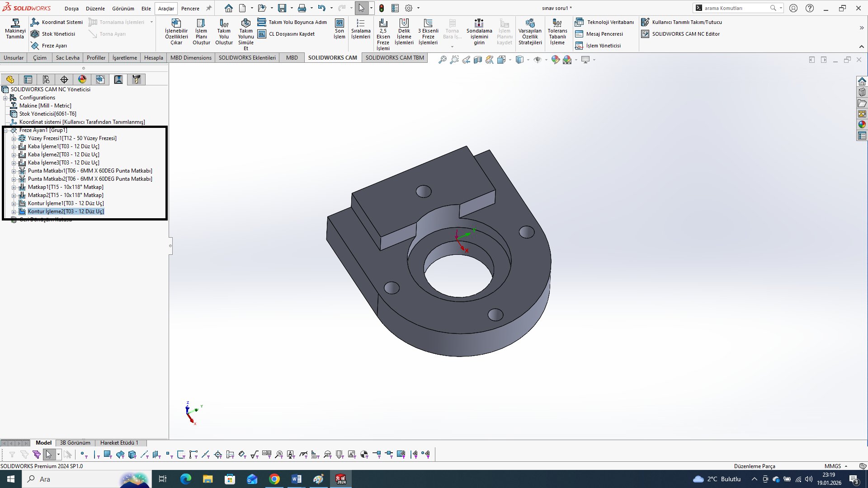Expand the Yüzey Frezesi1 operation node

pos(14,139)
